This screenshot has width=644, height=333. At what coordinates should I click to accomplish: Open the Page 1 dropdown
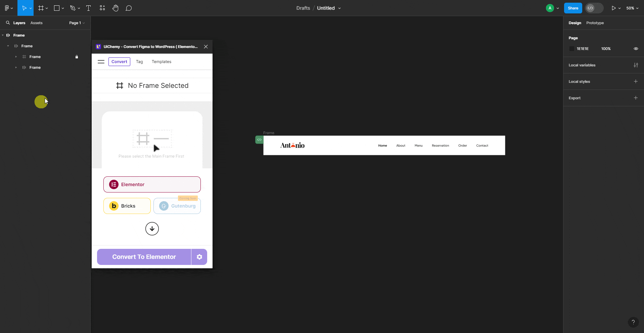(x=77, y=23)
